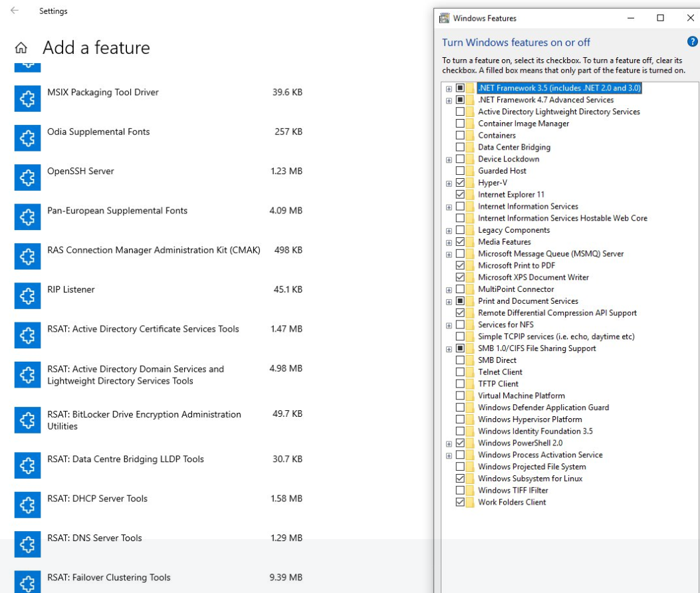Enable the Containers checkbox
The width and height of the screenshot is (700, 593).
pyautogui.click(x=460, y=136)
